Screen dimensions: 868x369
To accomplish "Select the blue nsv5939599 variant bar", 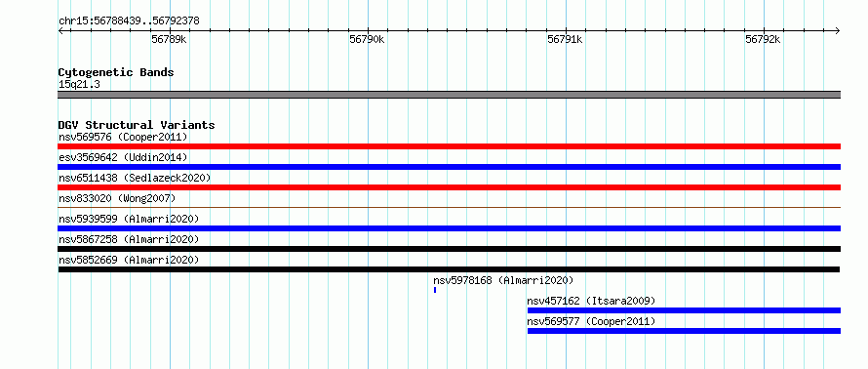I will tap(449, 228).
